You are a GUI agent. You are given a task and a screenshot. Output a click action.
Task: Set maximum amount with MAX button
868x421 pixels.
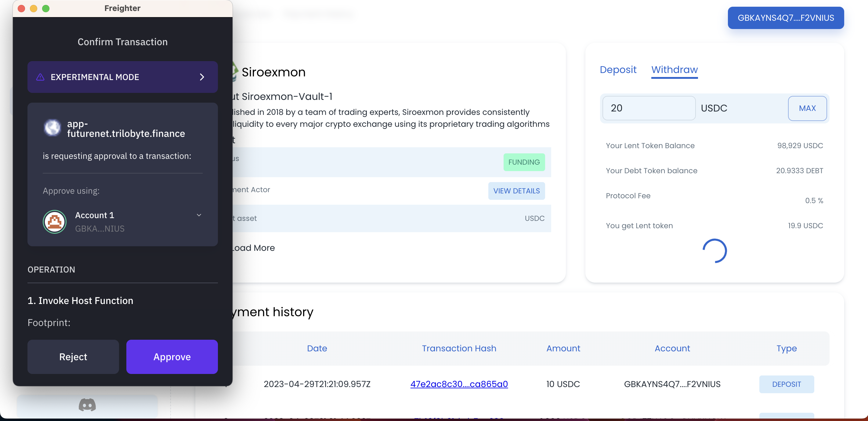coord(807,108)
